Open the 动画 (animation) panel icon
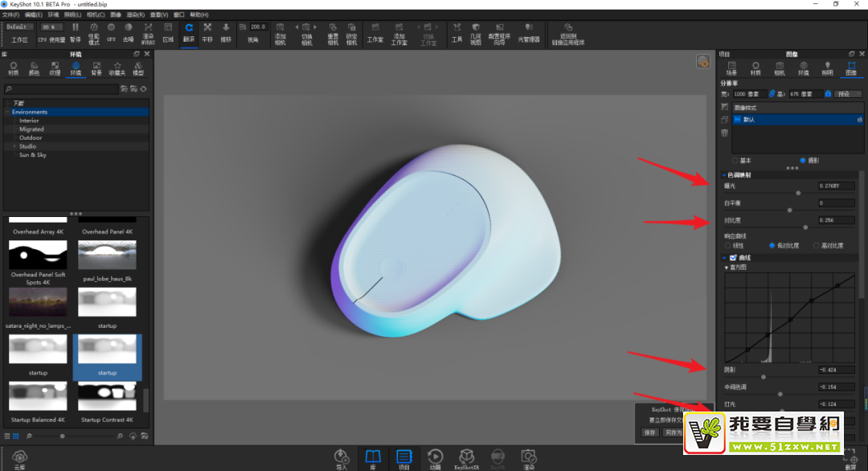 (x=435, y=457)
